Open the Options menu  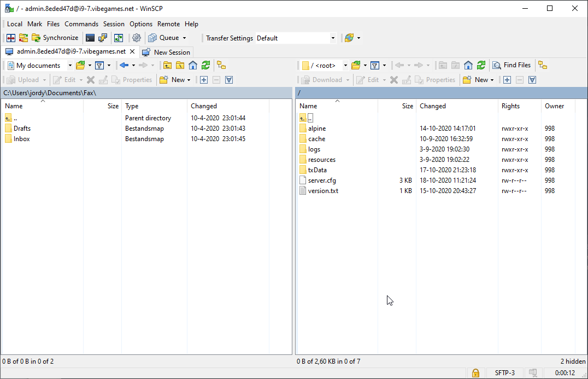click(141, 24)
